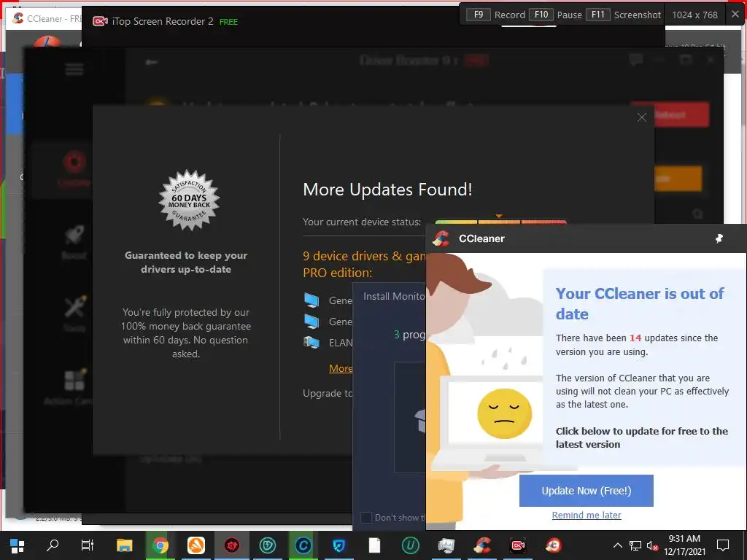747x560 pixels.
Task: Tick the Don't show checkbox in install monitor
Action: (366, 517)
